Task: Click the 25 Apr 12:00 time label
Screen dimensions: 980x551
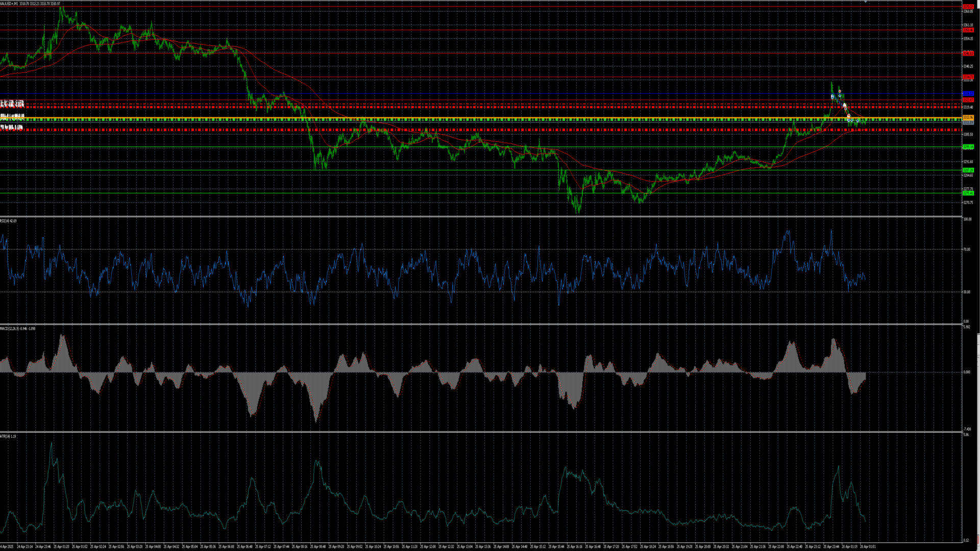Action: (428, 546)
